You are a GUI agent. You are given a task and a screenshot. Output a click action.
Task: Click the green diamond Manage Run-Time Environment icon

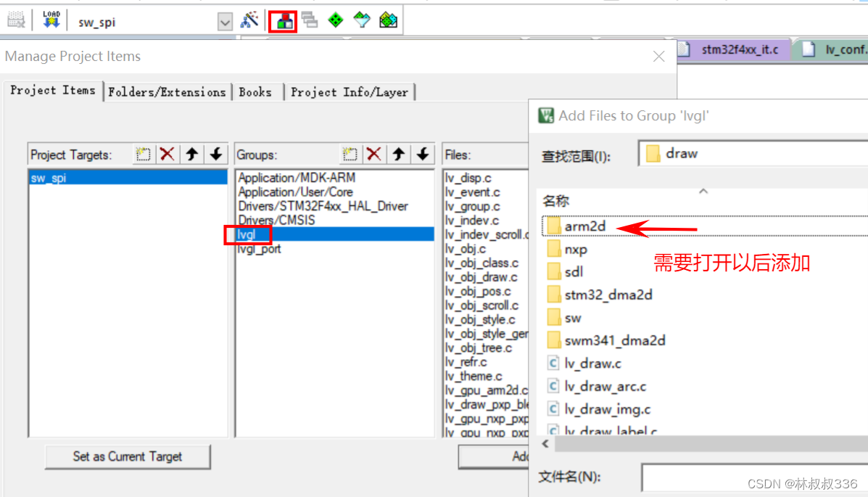[336, 20]
